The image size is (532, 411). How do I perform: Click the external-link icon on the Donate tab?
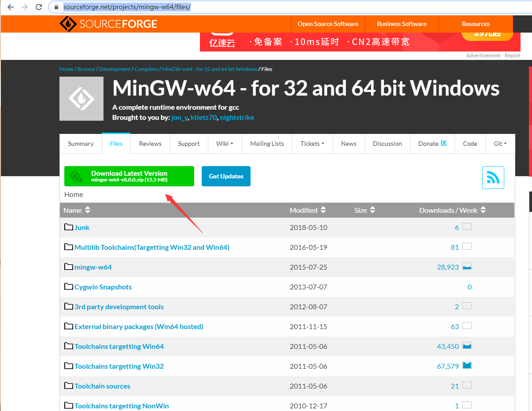tap(444, 143)
